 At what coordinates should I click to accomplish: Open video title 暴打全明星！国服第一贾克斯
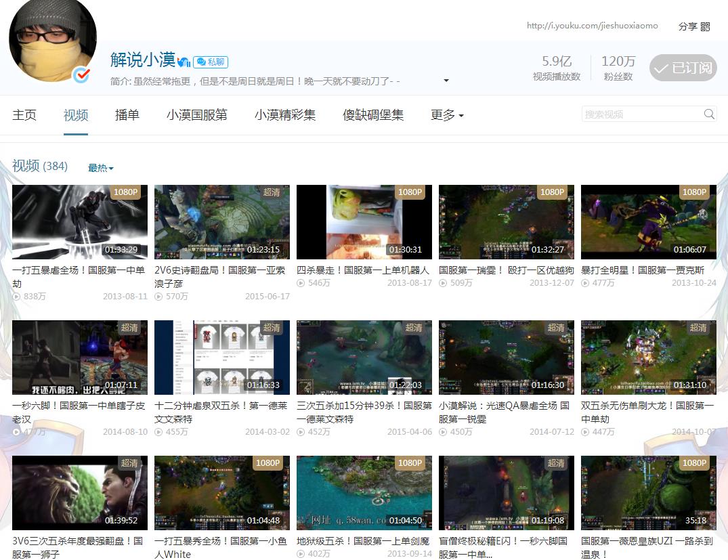[643, 270]
